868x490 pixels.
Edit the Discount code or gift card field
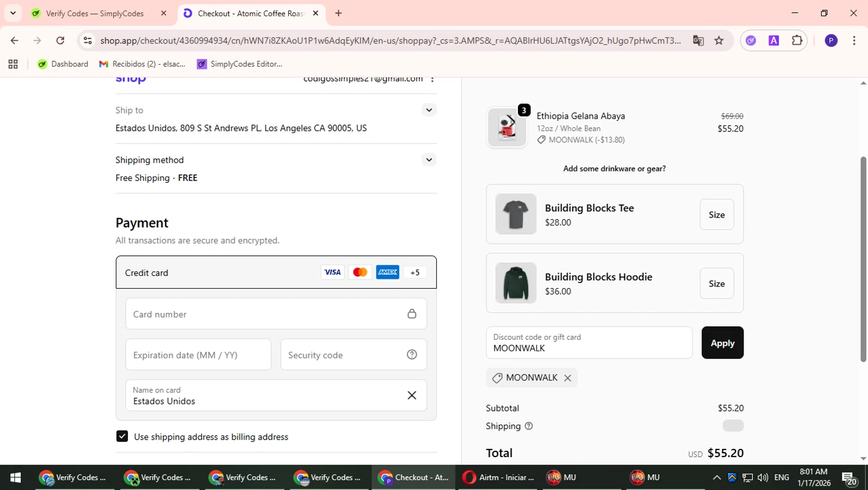589,342
